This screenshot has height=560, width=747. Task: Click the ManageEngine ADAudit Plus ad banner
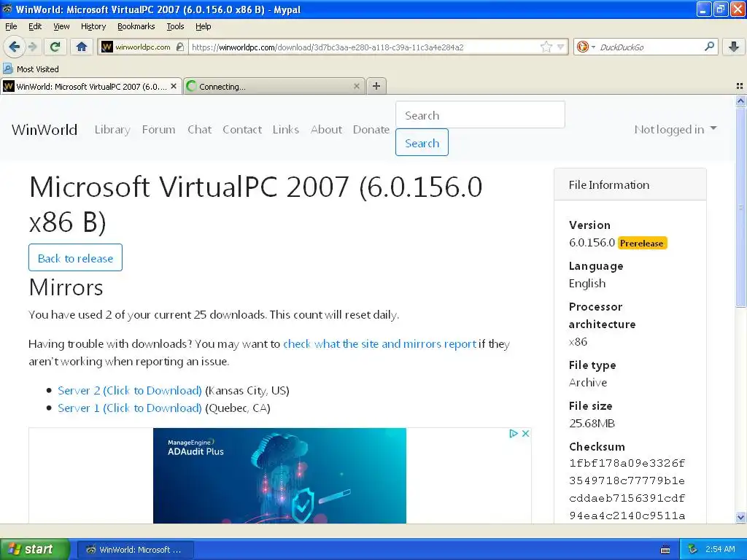click(x=279, y=475)
